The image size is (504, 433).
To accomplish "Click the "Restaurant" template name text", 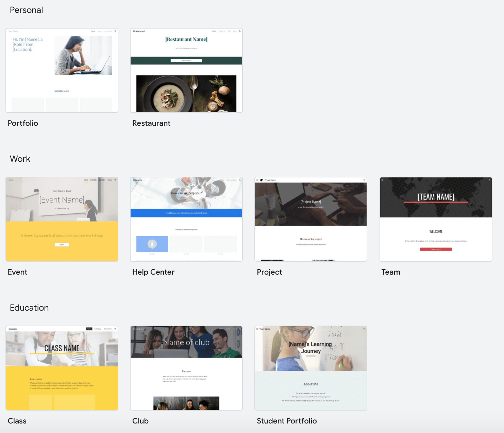I will coord(151,123).
